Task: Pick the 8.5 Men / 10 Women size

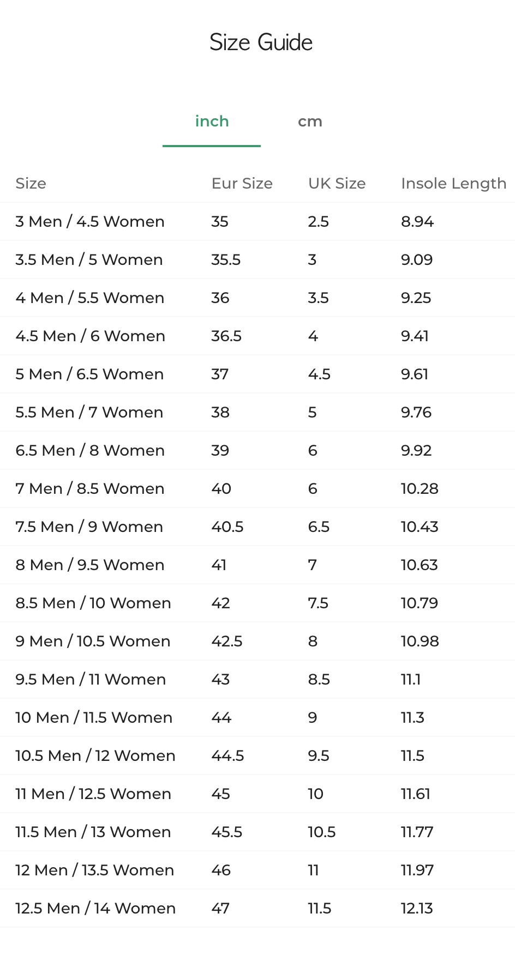Action: click(93, 603)
